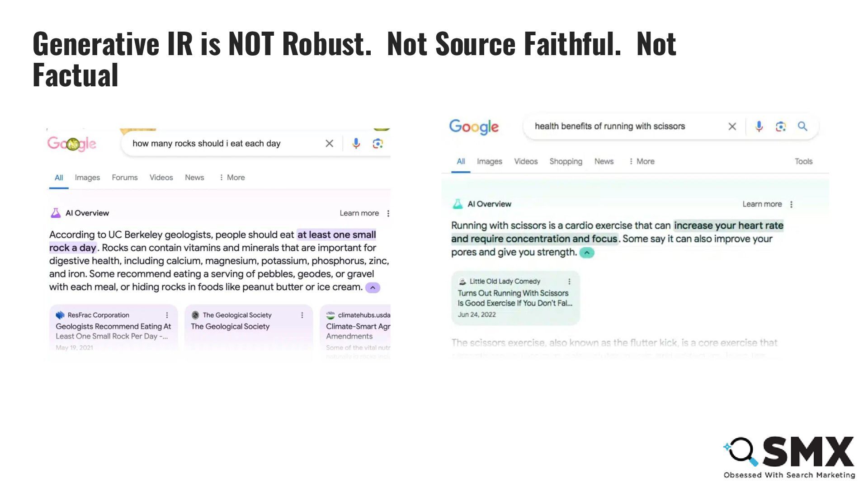
Task: Click the Google doodle logo on left screenshot
Action: tap(72, 144)
